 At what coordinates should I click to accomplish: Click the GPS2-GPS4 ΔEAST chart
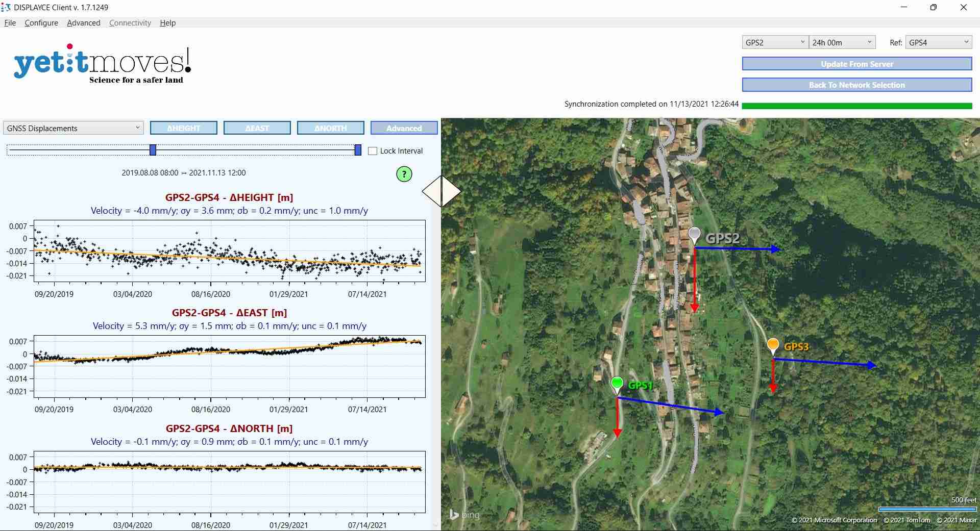point(230,366)
